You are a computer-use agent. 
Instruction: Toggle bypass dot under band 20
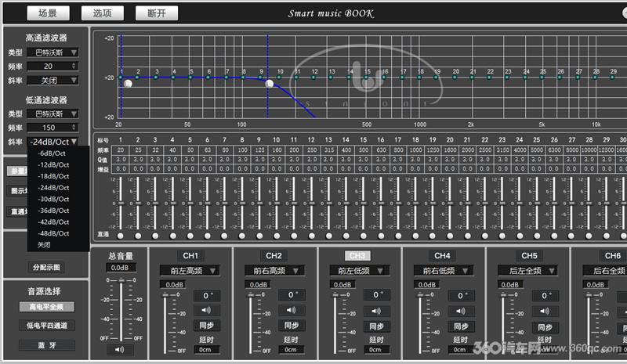pyautogui.click(x=450, y=236)
